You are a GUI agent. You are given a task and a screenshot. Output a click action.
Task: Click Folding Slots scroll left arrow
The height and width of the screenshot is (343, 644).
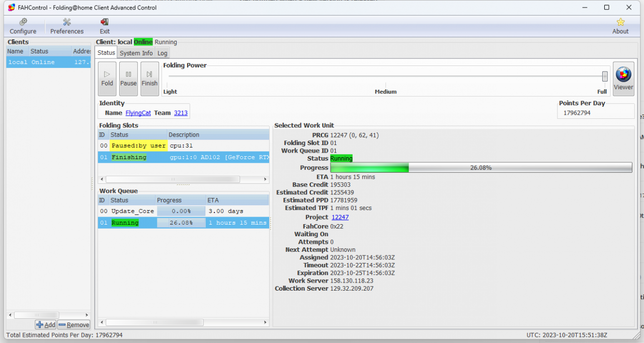point(102,179)
